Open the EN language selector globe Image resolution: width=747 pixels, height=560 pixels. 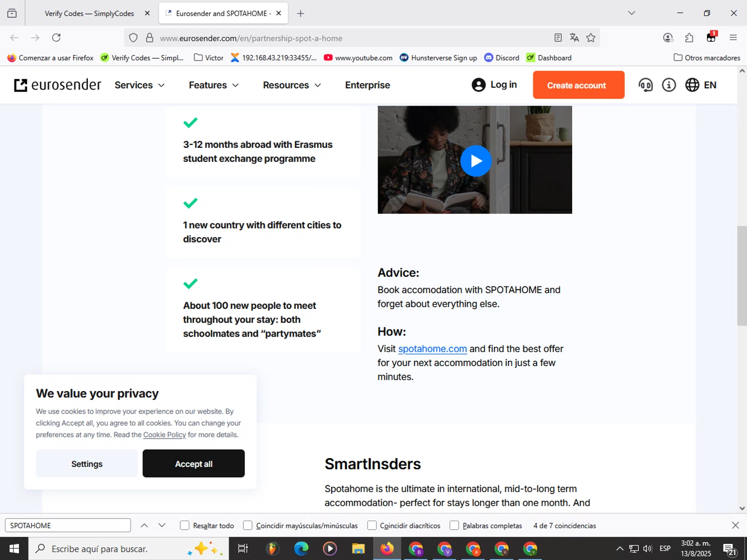701,85
